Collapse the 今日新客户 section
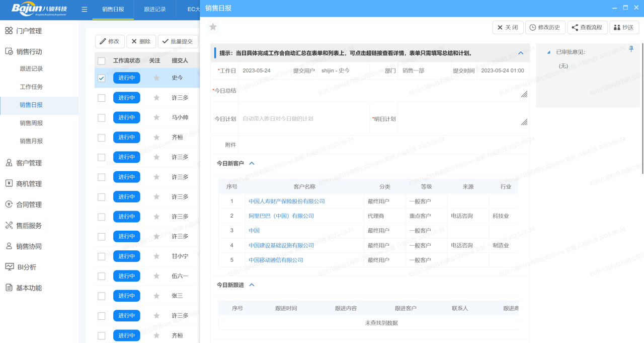This screenshot has width=644, height=343. click(x=252, y=163)
